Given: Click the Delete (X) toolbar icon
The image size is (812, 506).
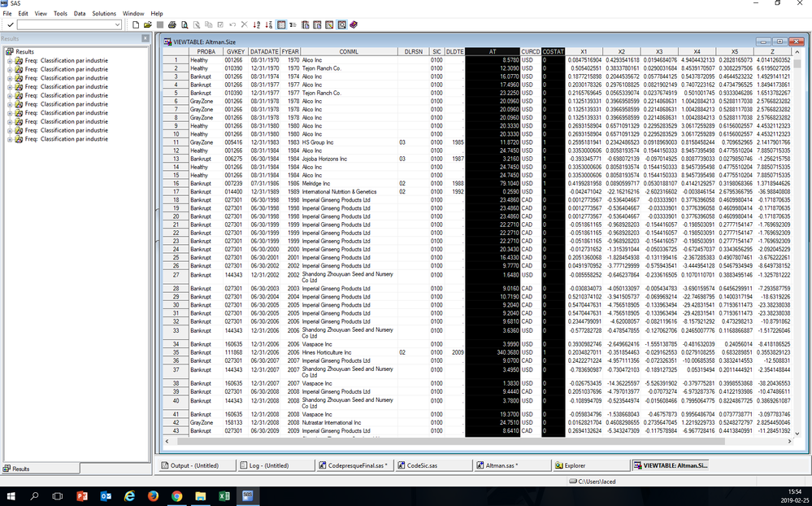Looking at the screenshot, I should [245, 25].
